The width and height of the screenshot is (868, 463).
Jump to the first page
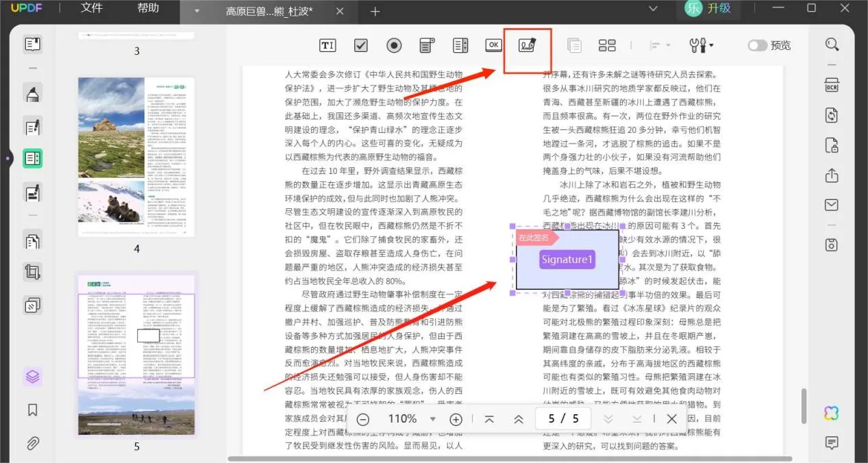click(489, 419)
